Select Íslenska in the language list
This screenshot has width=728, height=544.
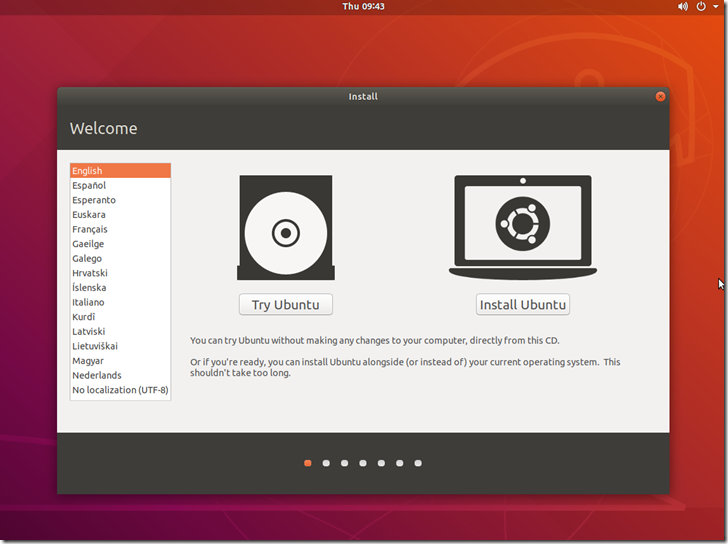tap(120, 288)
